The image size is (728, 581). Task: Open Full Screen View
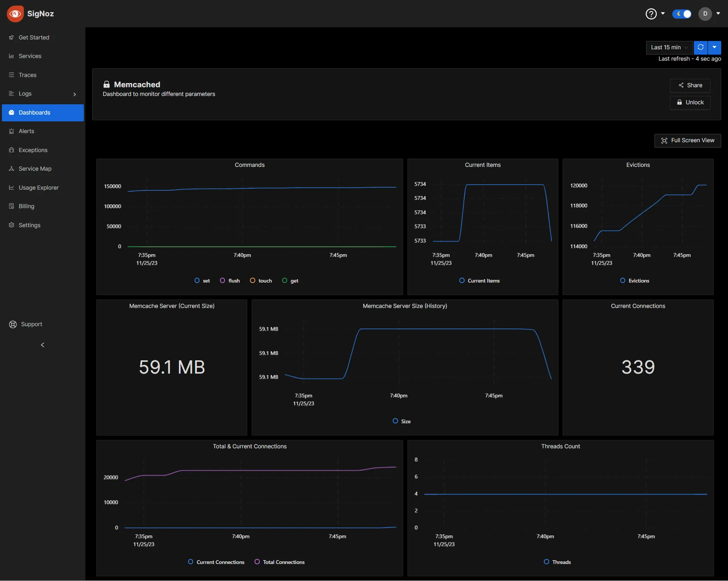click(688, 140)
